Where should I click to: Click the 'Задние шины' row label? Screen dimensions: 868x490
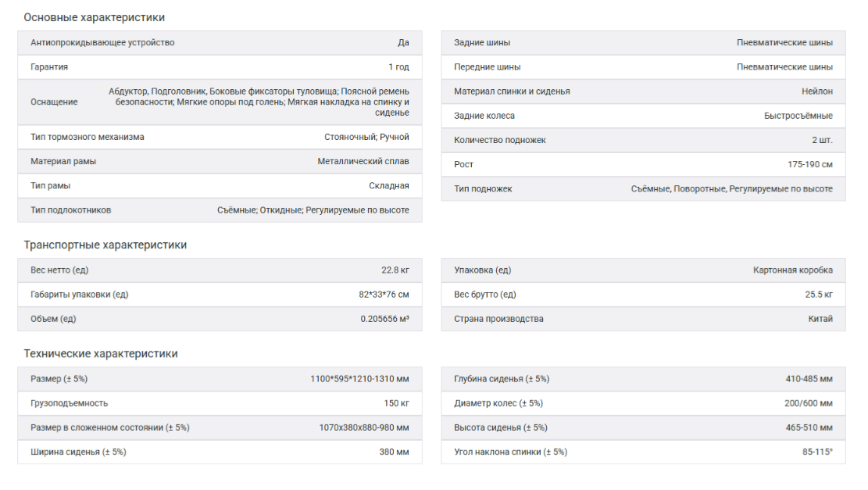coord(482,42)
